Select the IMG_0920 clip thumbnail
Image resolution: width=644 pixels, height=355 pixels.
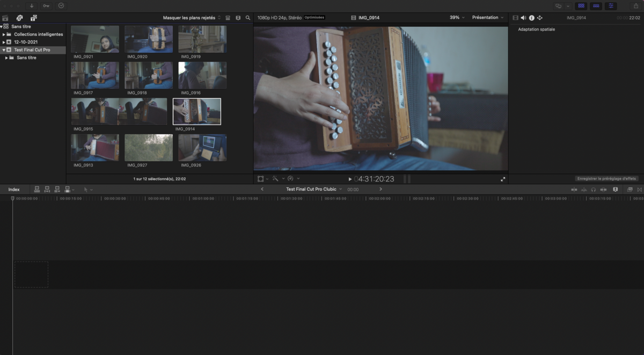149,39
